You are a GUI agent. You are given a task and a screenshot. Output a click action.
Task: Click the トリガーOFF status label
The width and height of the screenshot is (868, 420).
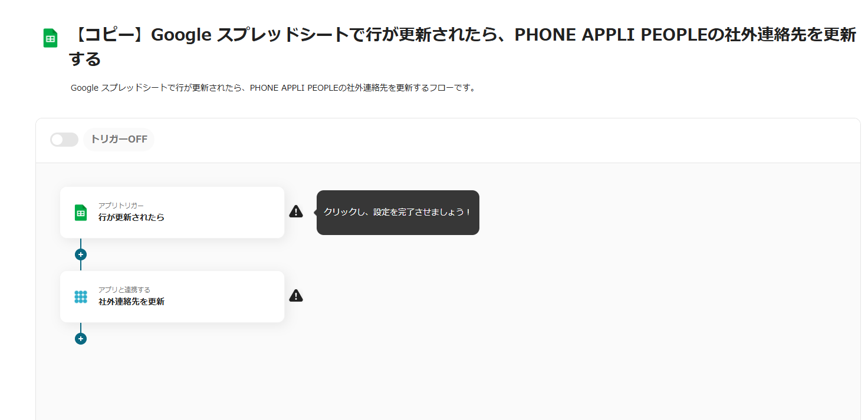tap(119, 140)
